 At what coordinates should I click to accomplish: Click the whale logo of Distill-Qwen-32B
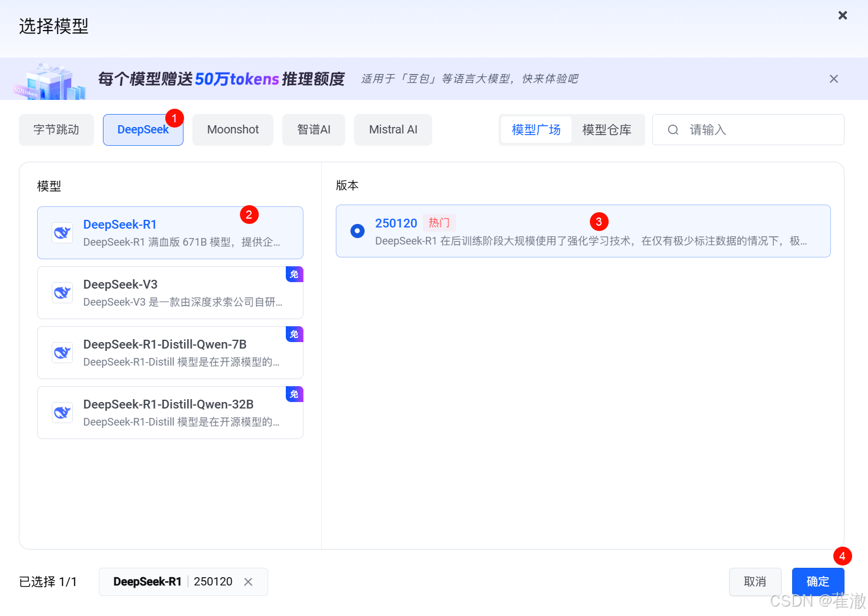point(62,413)
